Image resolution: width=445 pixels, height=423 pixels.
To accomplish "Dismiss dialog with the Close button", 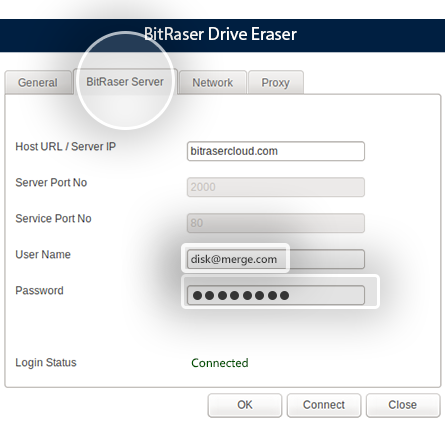I will pyautogui.click(x=403, y=405).
